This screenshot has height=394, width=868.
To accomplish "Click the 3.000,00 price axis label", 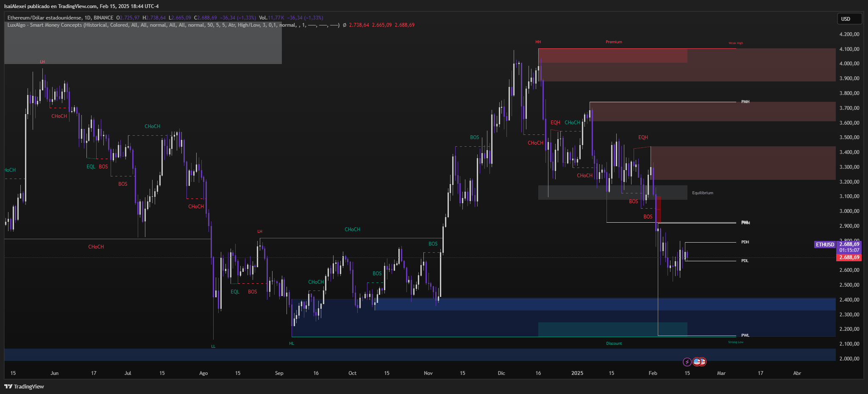I will pyautogui.click(x=849, y=211).
